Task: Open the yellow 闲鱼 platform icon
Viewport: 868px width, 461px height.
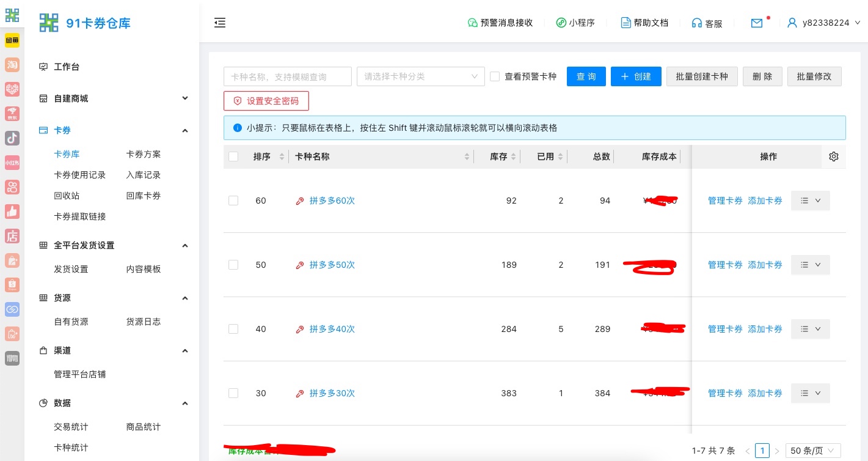Action: [12, 40]
